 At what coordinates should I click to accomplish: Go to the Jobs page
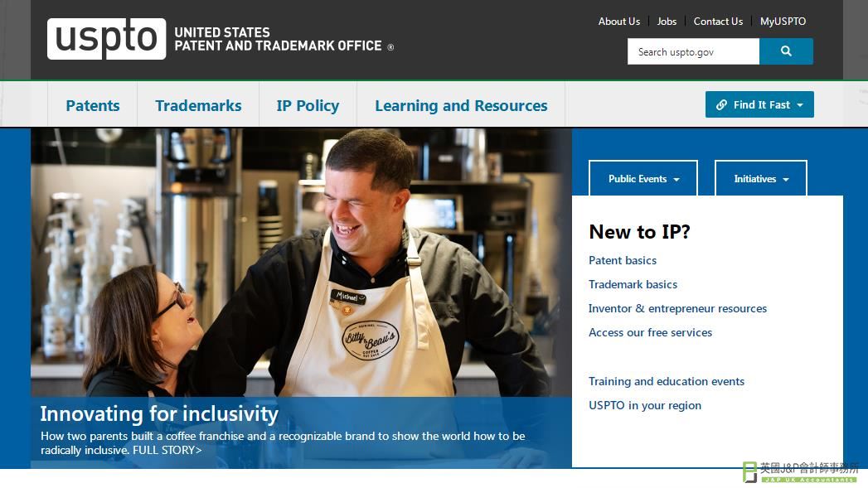click(667, 21)
